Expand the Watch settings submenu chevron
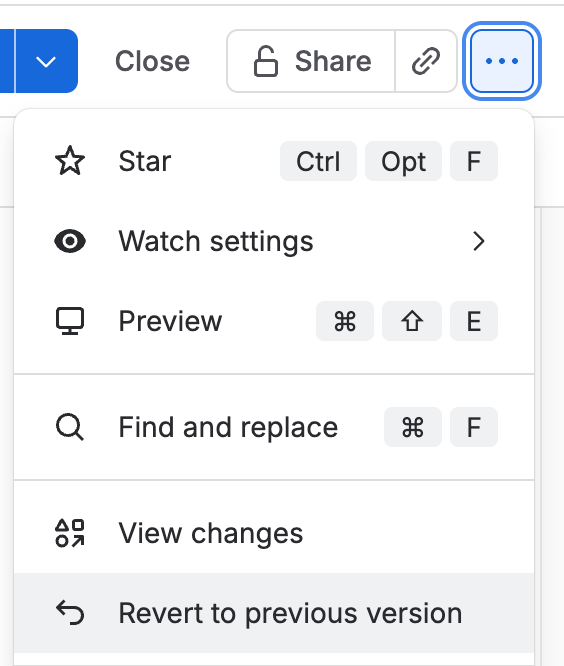The width and height of the screenshot is (564, 666). [x=479, y=241]
